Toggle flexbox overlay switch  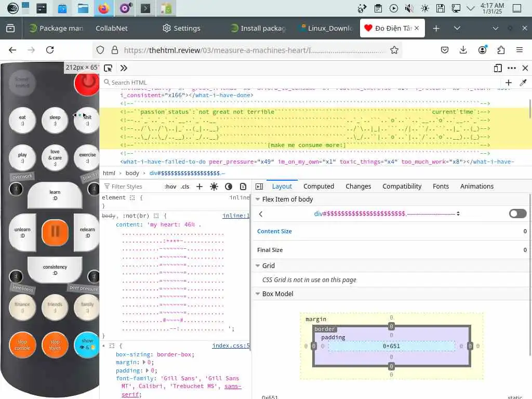pos(518,214)
